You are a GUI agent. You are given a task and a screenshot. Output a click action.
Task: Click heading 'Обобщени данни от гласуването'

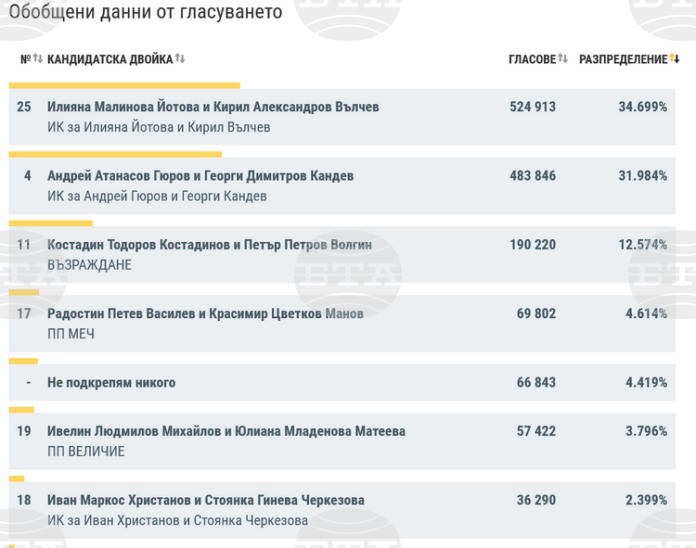(x=146, y=12)
